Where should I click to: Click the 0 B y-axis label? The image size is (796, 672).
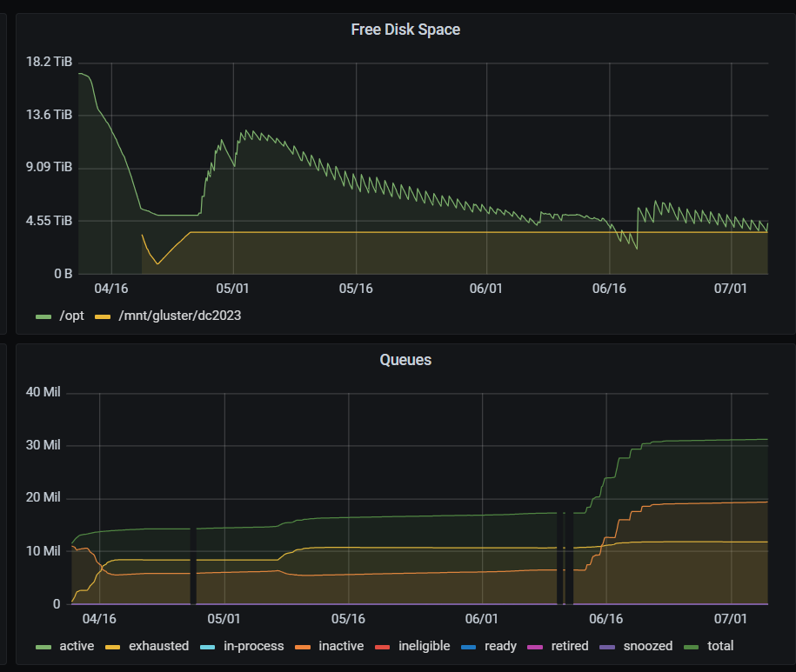(64, 274)
